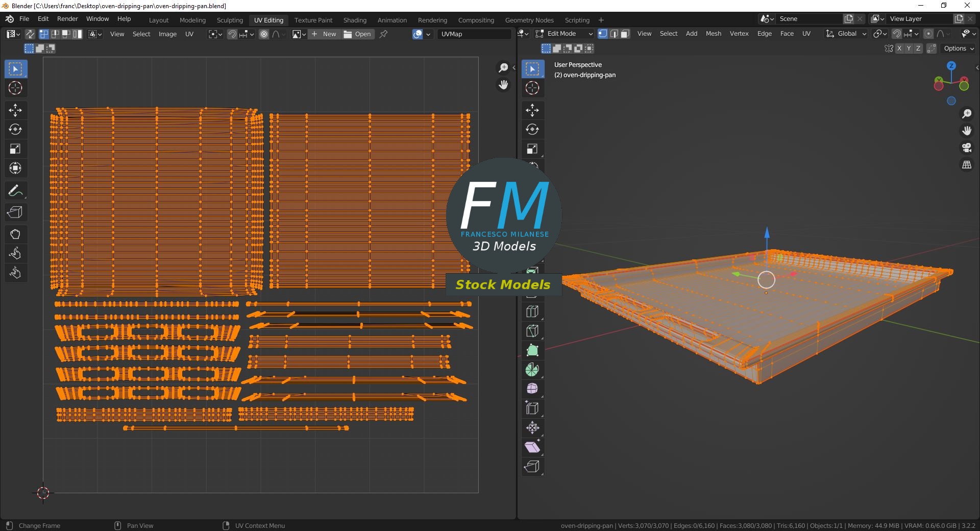
Task: Toggle X axis mirror
Action: pos(899,49)
